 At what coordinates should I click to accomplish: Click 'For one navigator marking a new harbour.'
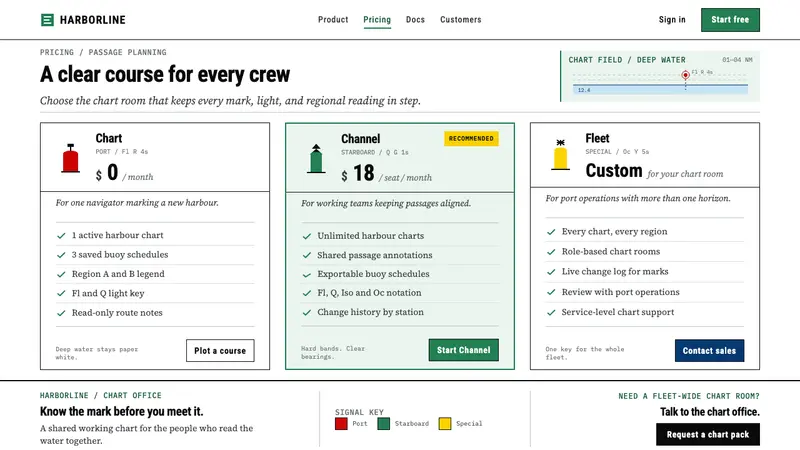(x=137, y=203)
